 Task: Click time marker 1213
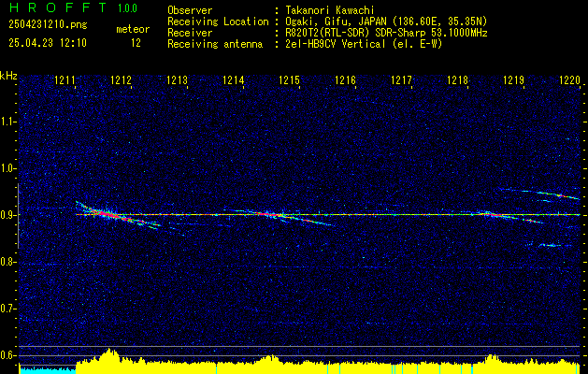tap(177, 79)
